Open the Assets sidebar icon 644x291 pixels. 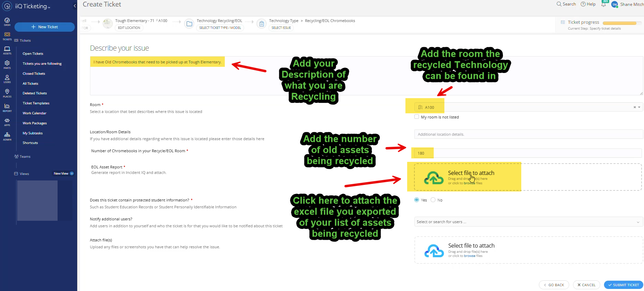(7, 50)
